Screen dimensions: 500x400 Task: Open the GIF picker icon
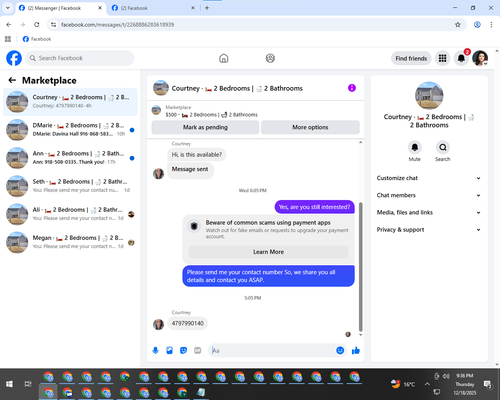[198, 350]
